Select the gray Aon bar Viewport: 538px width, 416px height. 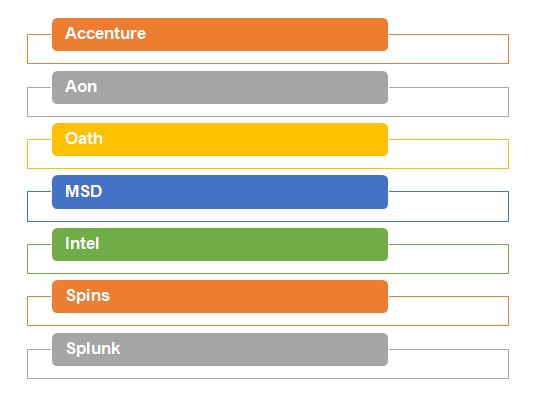click(x=220, y=88)
